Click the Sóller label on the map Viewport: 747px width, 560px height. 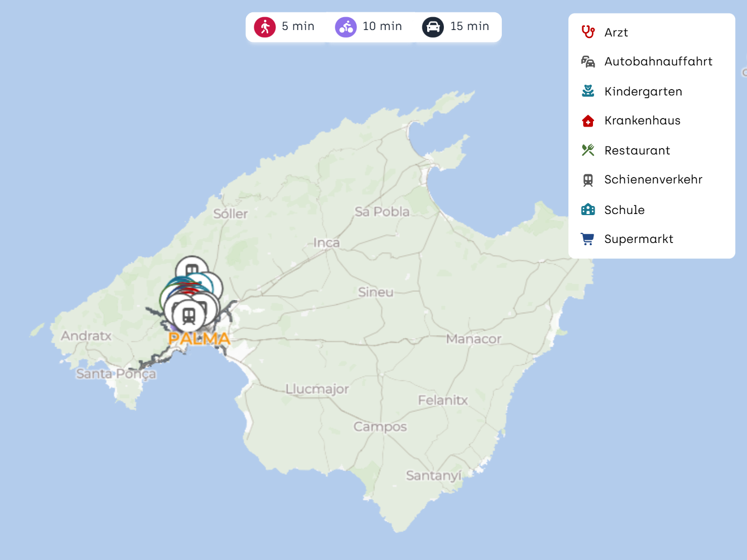[231, 214]
